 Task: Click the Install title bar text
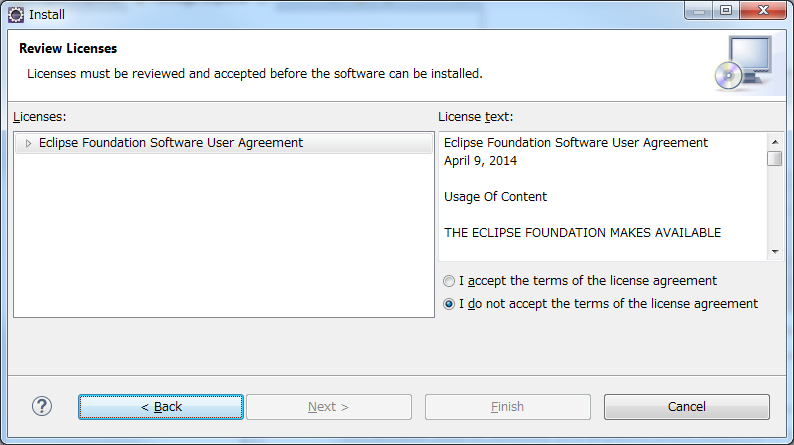point(47,15)
